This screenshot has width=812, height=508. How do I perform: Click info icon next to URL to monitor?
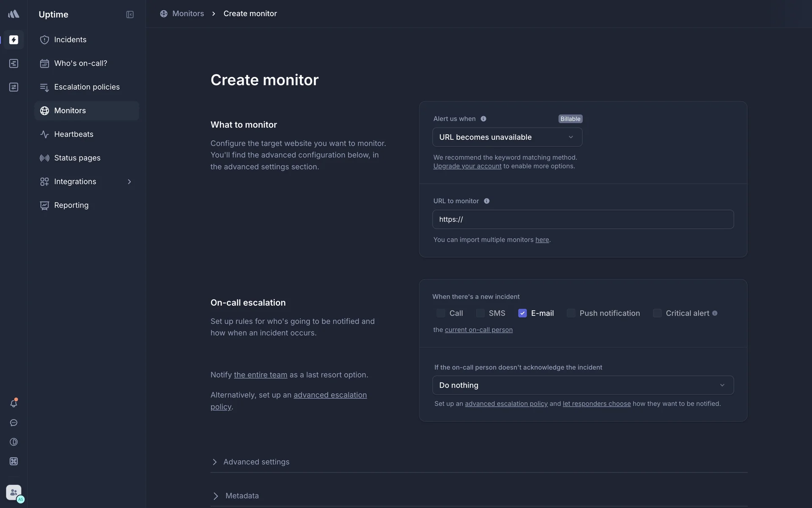point(487,201)
